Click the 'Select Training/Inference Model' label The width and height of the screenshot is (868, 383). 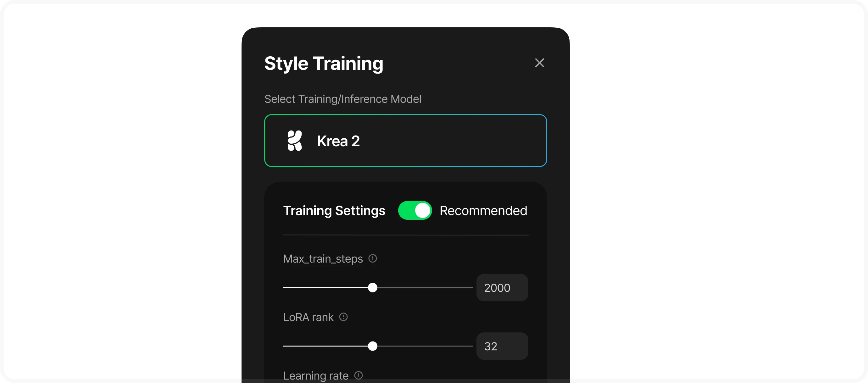(x=343, y=99)
